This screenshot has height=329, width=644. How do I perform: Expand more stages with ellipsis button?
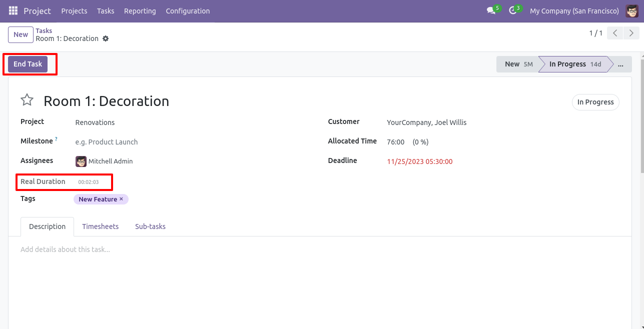pos(620,64)
